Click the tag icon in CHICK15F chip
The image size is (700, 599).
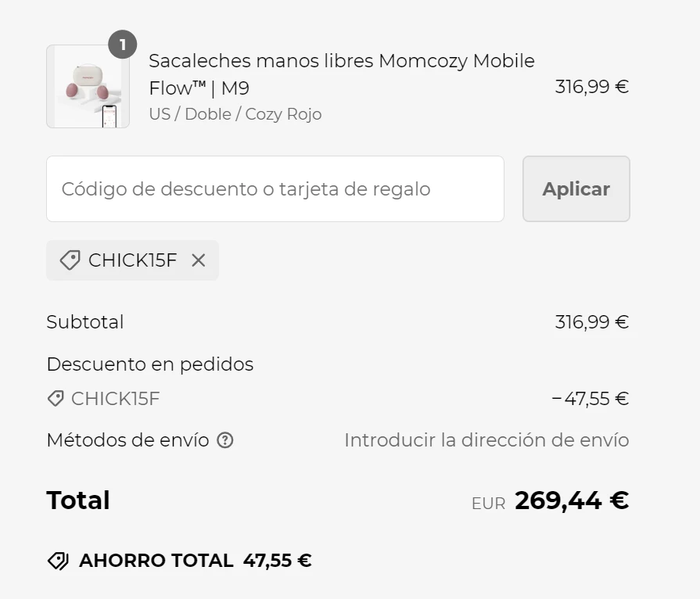(x=70, y=260)
